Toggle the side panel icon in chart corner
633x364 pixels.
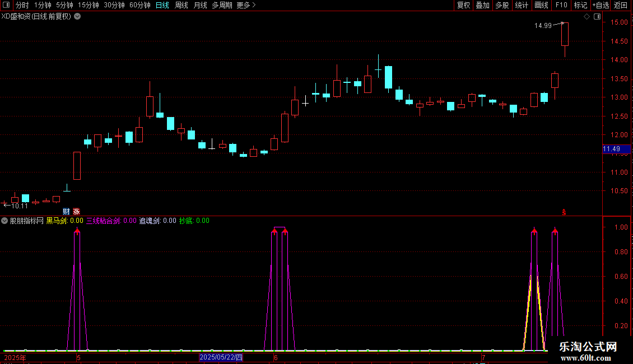597,17
